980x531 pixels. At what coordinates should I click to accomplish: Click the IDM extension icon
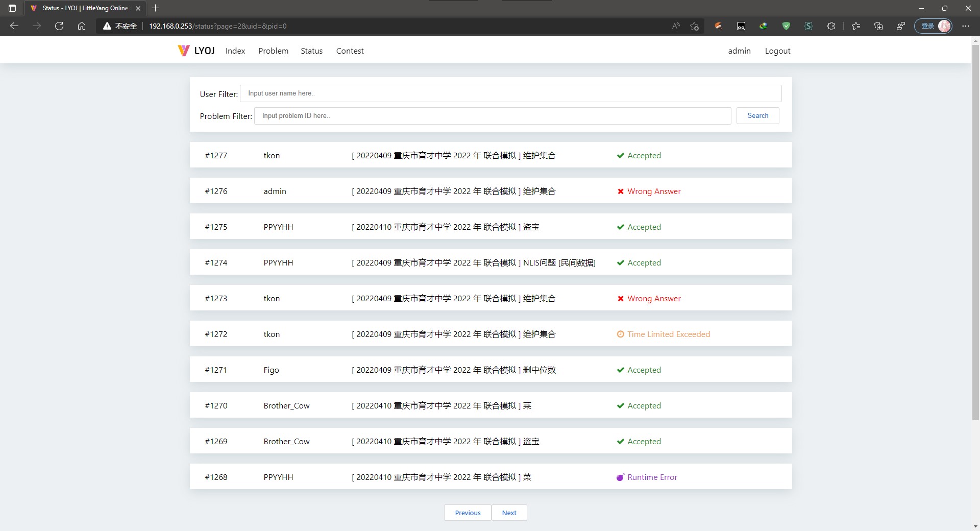tap(763, 26)
